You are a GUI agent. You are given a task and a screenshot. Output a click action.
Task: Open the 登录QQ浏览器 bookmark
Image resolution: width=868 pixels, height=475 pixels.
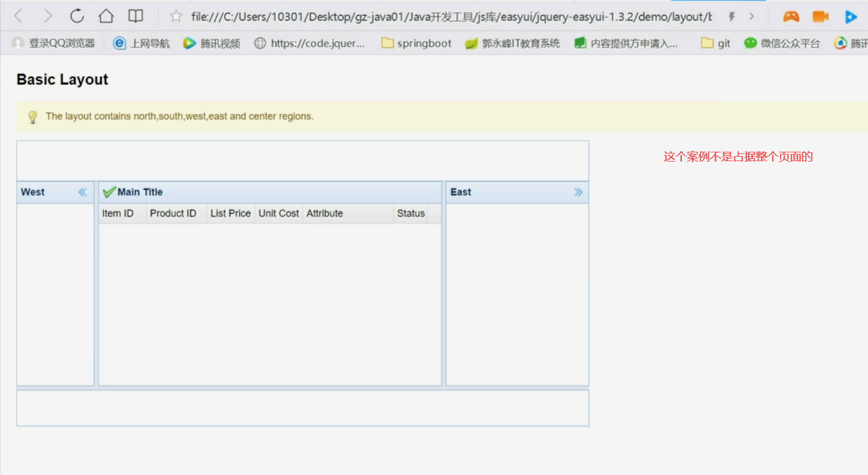(x=53, y=43)
